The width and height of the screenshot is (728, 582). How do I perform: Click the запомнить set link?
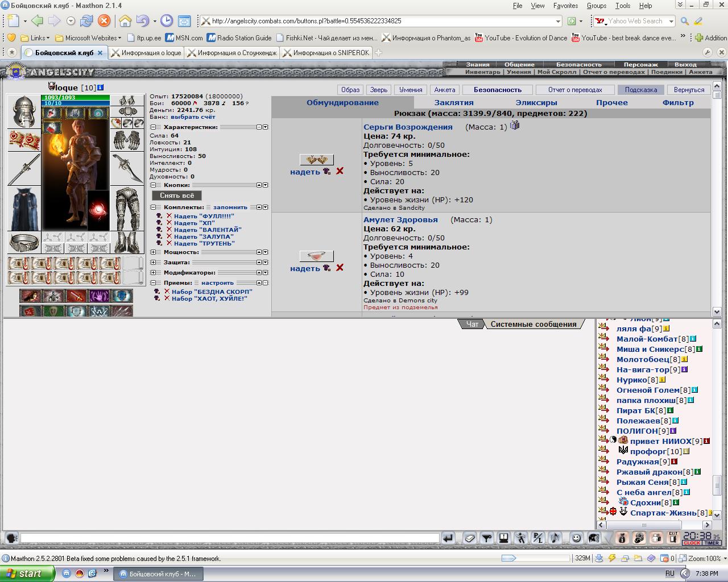[230, 207]
